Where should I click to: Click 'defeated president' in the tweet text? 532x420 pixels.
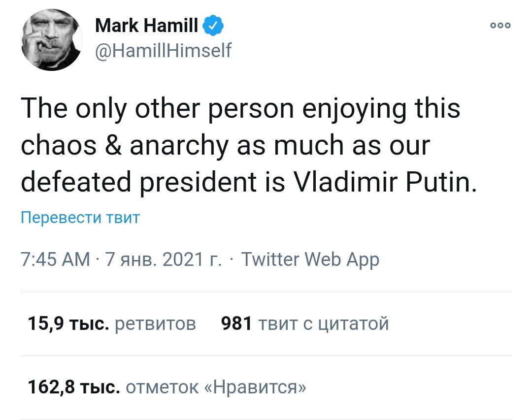coord(138,182)
